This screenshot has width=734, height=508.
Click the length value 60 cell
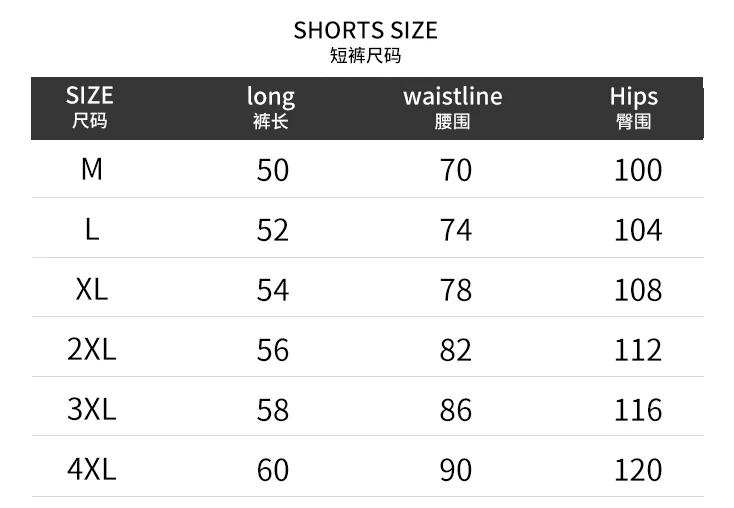tap(272, 469)
